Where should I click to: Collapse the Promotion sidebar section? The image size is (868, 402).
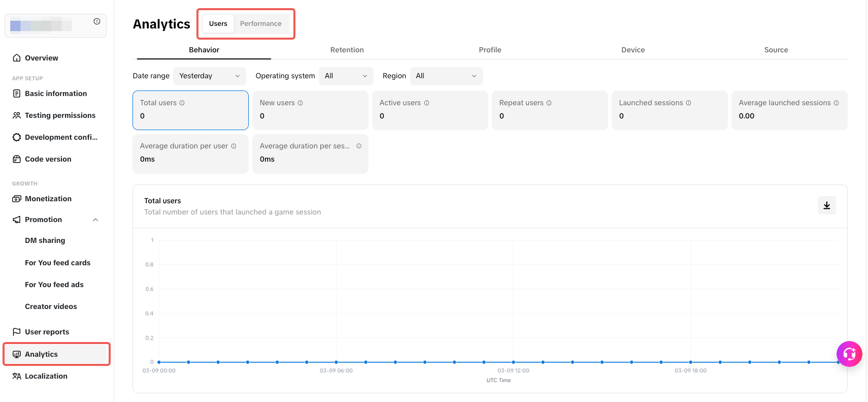pos(95,220)
